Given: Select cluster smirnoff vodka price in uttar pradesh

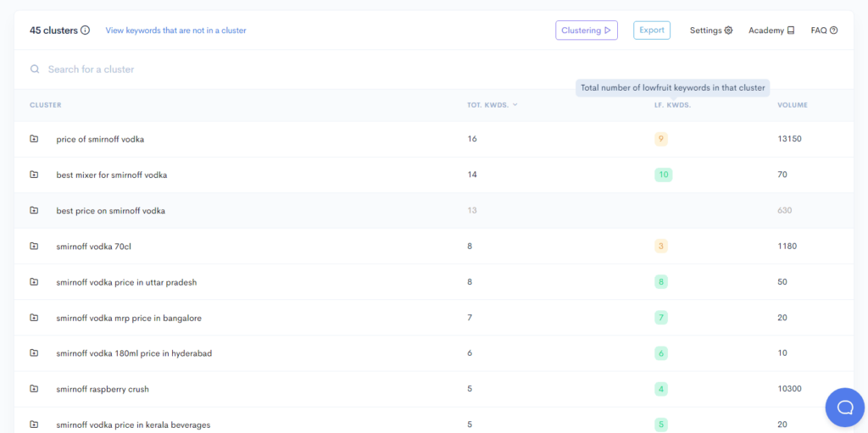Looking at the screenshot, I should pos(126,282).
